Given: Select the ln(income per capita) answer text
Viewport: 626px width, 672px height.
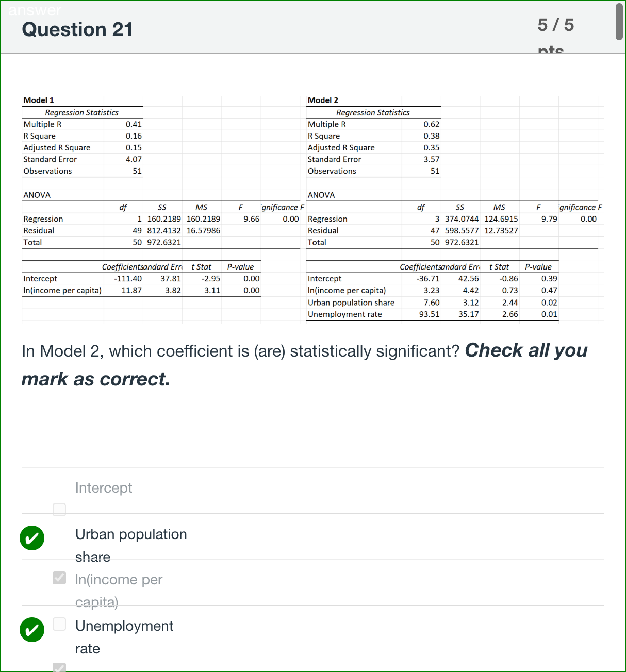Looking at the screenshot, I should tap(119, 591).
